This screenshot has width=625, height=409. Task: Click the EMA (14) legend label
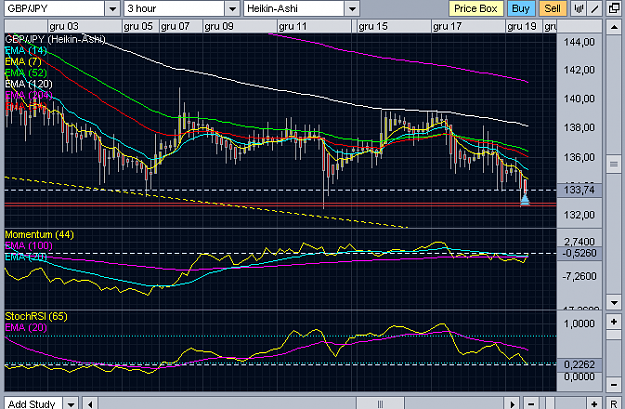(x=26, y=50)
